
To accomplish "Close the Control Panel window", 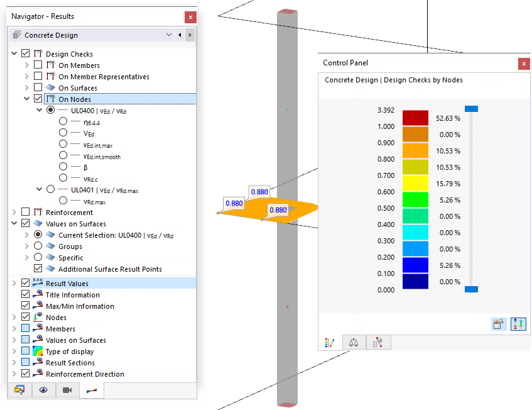I will pos(524,64).
